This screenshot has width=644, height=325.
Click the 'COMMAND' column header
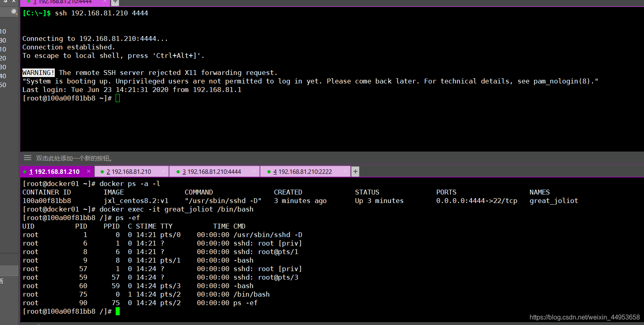(199, 192)
